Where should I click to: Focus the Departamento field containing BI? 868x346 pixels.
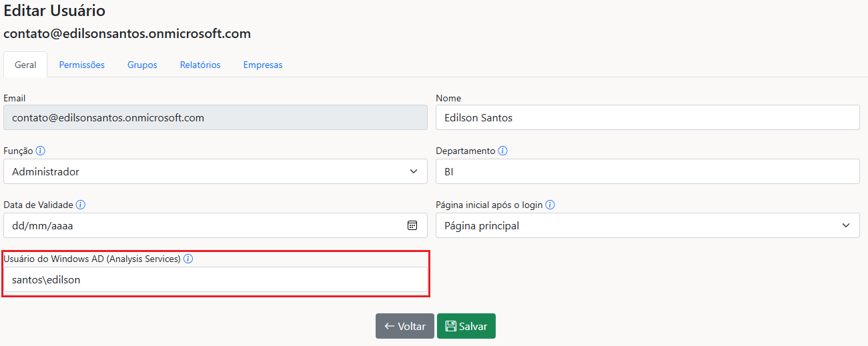647,171
